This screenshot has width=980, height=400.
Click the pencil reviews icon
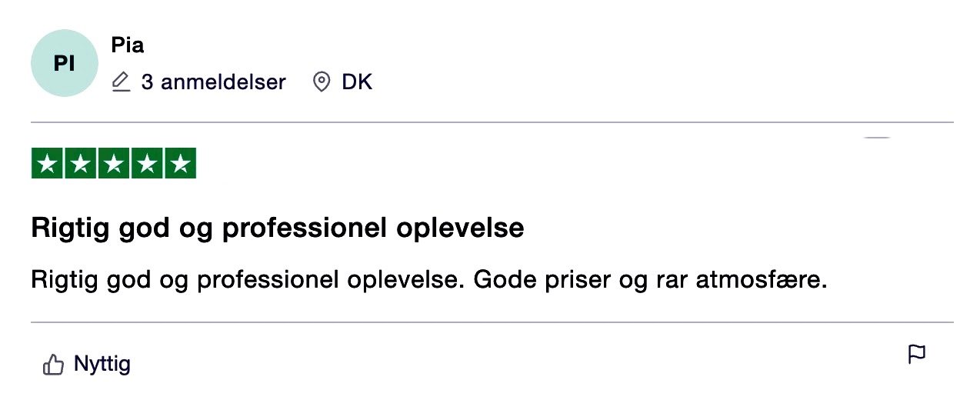[121, 82]
